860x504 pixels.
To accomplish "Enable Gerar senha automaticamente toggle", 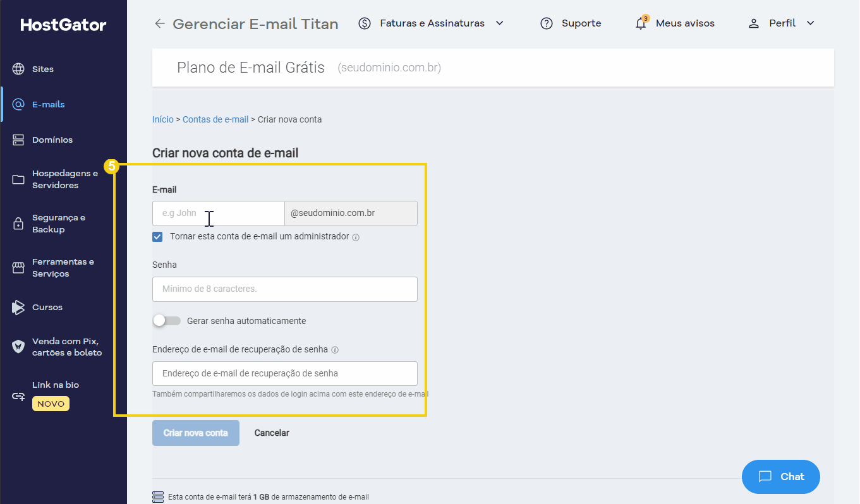I will [x=167, y=321].
